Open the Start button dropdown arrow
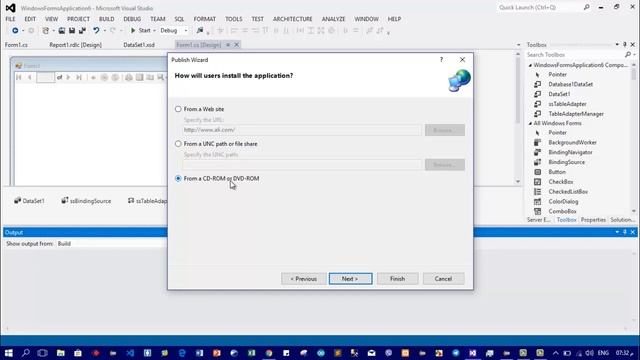The image size is (640, 360). (154, 31)
